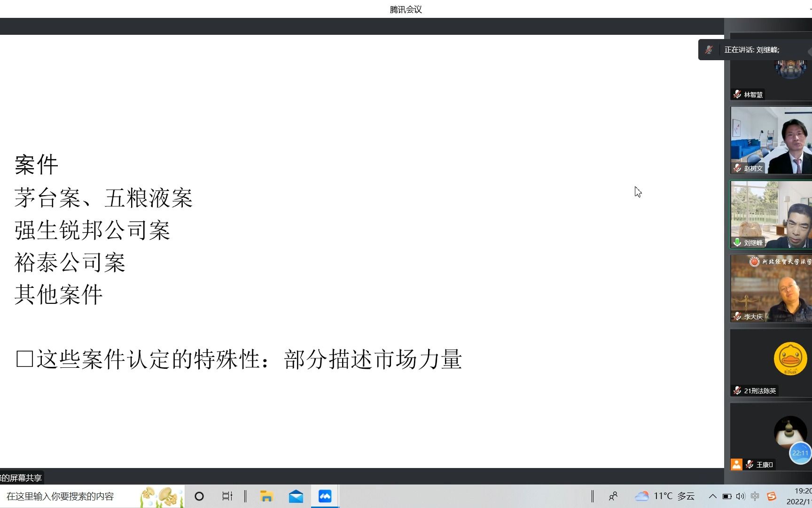Screen dimensions: 812x508
Task: Click the line 这些案件认定的特殊性：部分描述市场力量
Action: tap(239, 359)
